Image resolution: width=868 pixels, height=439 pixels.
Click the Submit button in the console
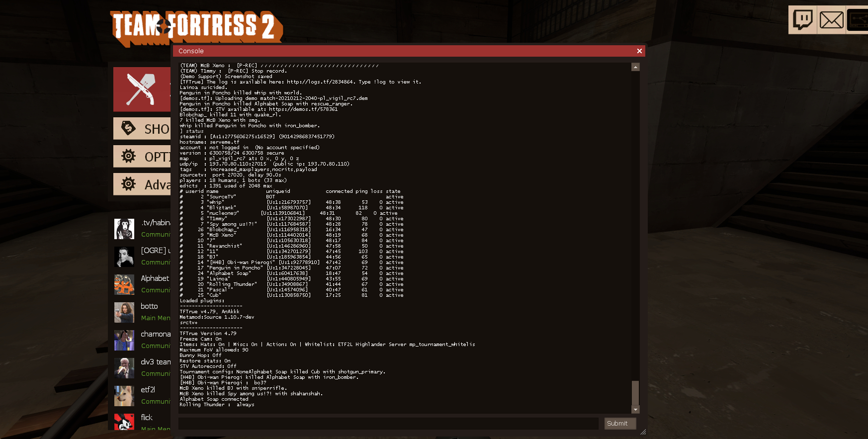[x=620, y=424]
